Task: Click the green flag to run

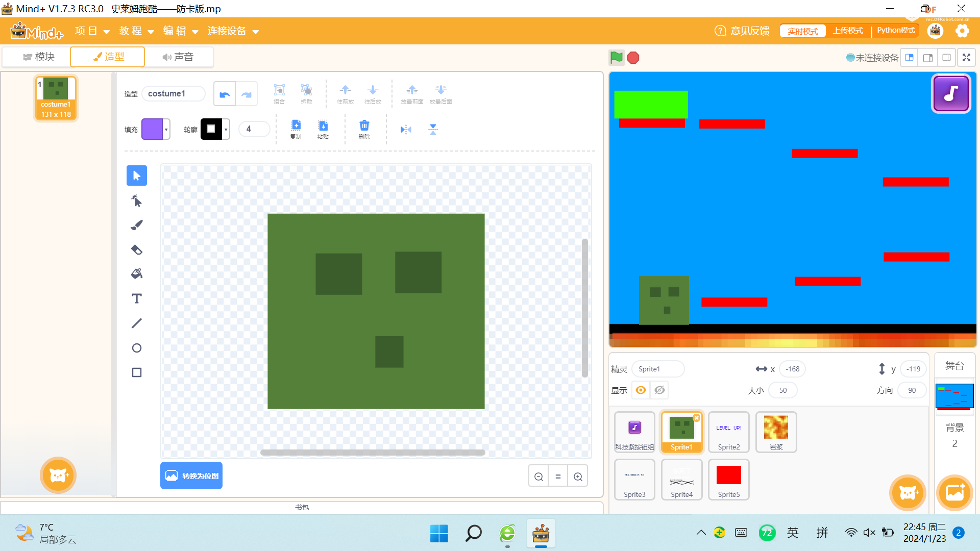Action: [x=617, y=58]
